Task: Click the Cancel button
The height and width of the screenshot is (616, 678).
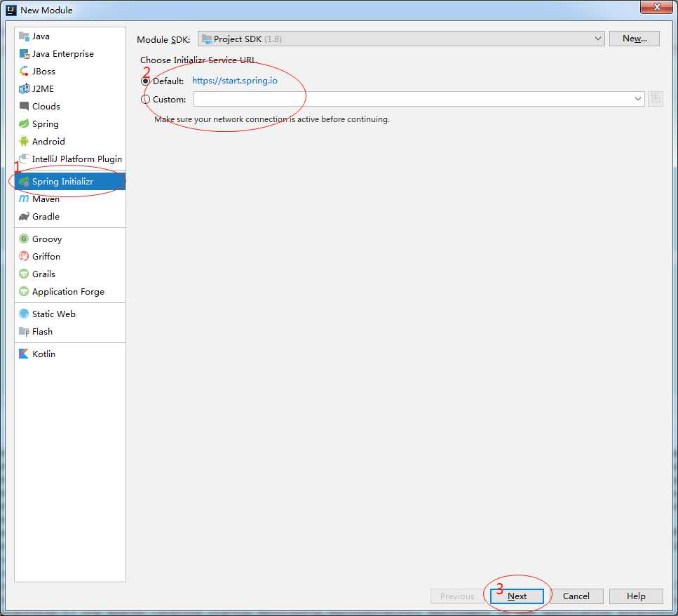Action: click(576, 596)
